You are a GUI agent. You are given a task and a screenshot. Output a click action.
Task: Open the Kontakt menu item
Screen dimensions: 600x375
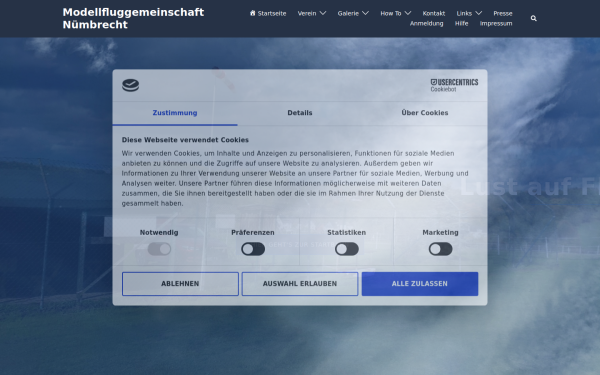click(x=434, y=13)
